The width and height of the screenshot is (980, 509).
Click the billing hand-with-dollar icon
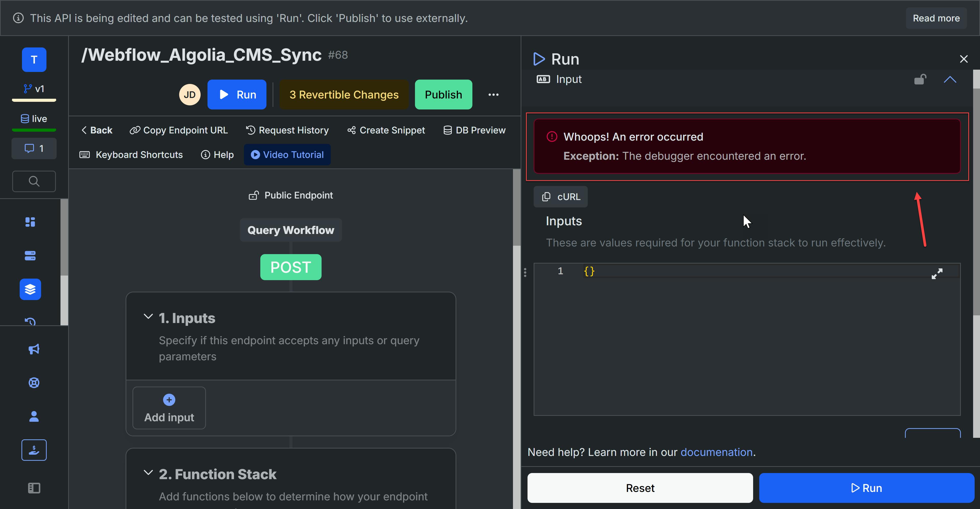(34, 450)
